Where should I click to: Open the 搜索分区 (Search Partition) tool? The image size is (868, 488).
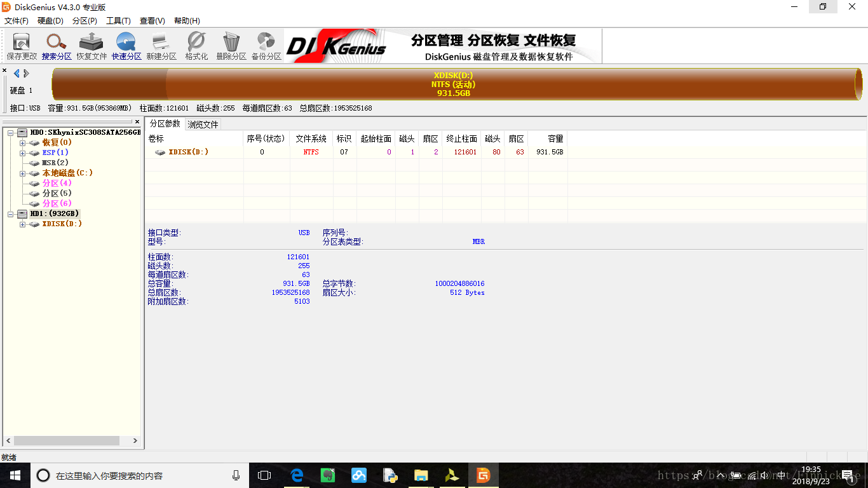pos(57,46)
